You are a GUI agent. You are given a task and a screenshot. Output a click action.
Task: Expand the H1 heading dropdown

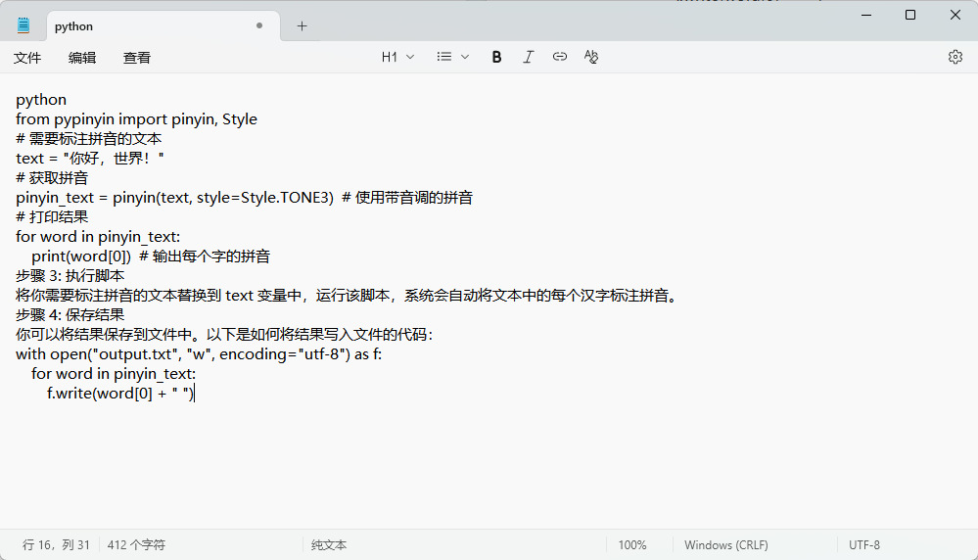pos(397,57)
